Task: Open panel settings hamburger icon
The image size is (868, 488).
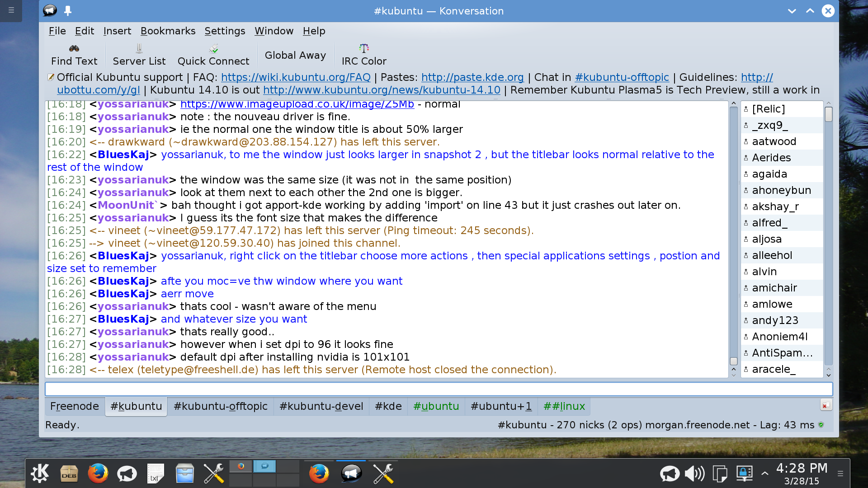Action: pos(840,474)
